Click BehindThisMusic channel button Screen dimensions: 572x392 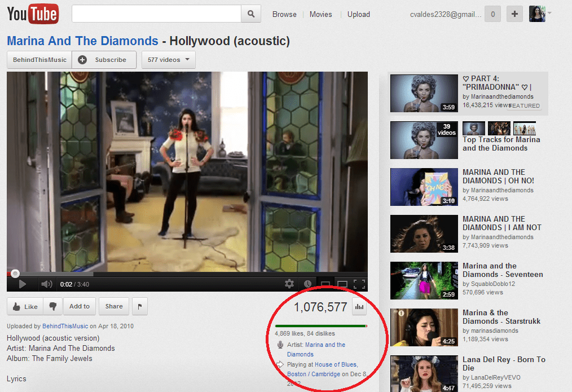pyautogui.click(x=39, y=60)
